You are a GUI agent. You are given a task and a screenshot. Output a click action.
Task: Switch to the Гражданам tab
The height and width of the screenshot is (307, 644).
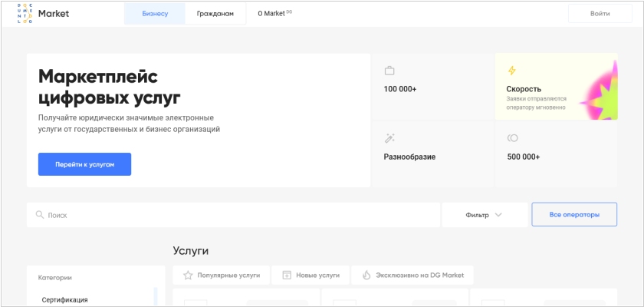(x=215, y=14)
